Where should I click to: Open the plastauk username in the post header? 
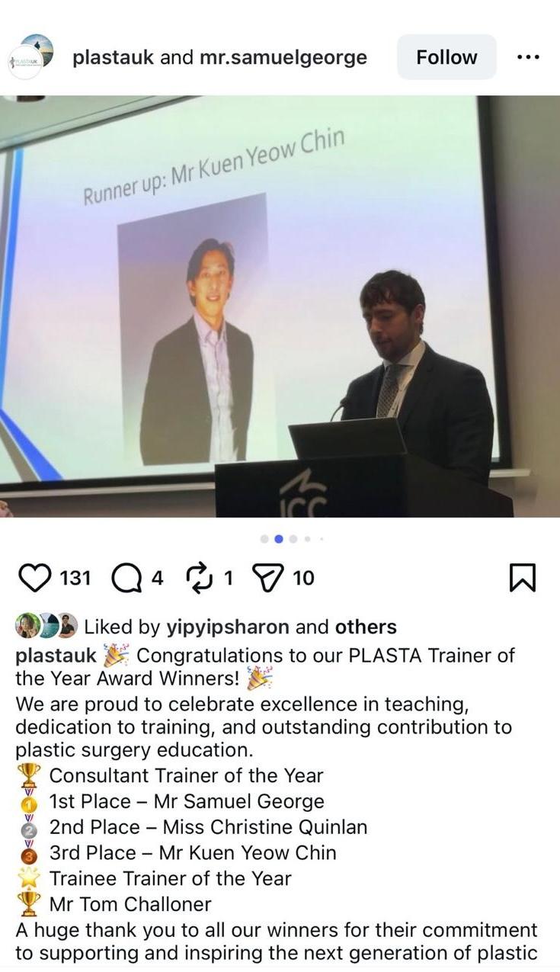coord(113,58)
